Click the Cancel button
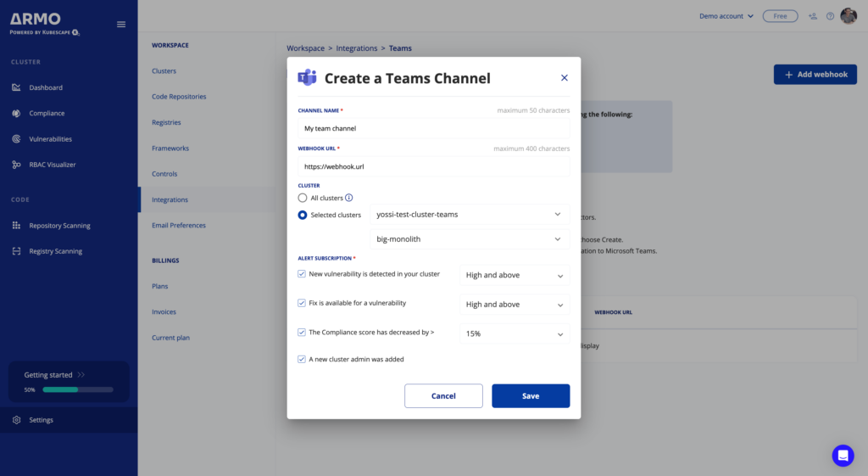 [443, 395]
